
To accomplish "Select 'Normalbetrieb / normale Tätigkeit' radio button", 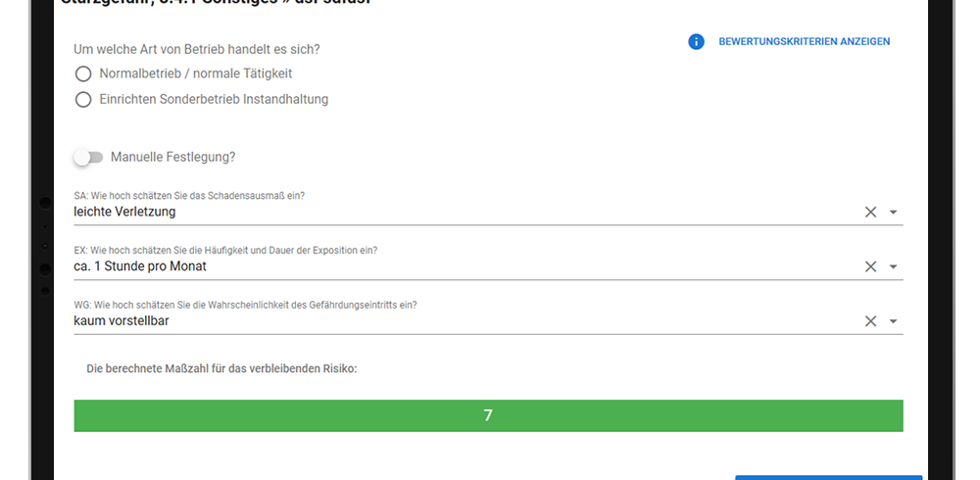I will [83, 73].
